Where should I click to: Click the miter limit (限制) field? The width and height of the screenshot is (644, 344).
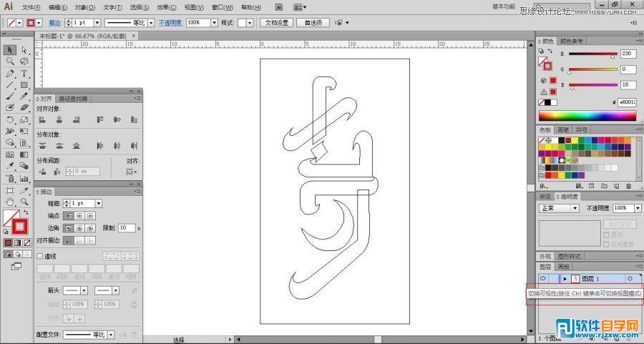pyautogui.click(x=127, y=228)
